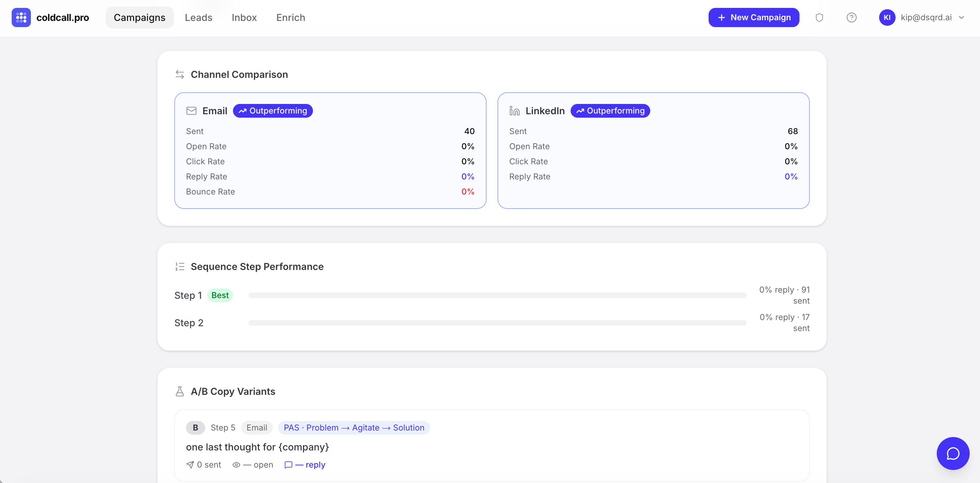Click the LinkedIn channel icon

tap(514, 111)
